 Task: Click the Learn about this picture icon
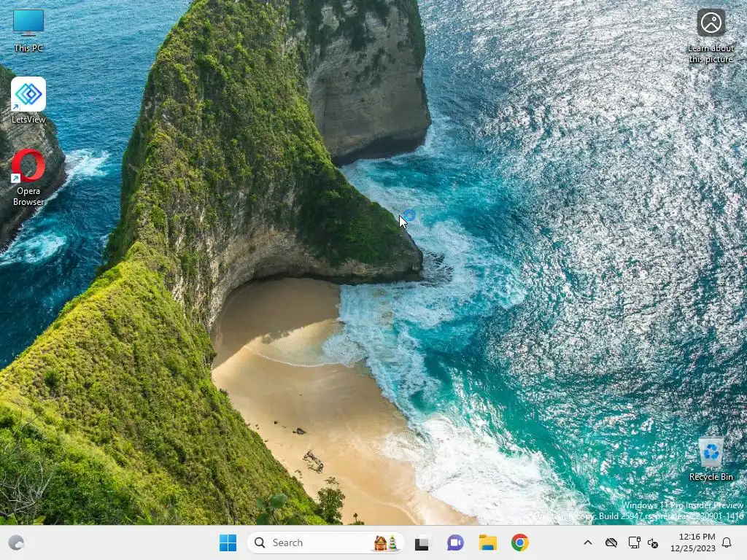pyautogui.click(x=711, y=35)
